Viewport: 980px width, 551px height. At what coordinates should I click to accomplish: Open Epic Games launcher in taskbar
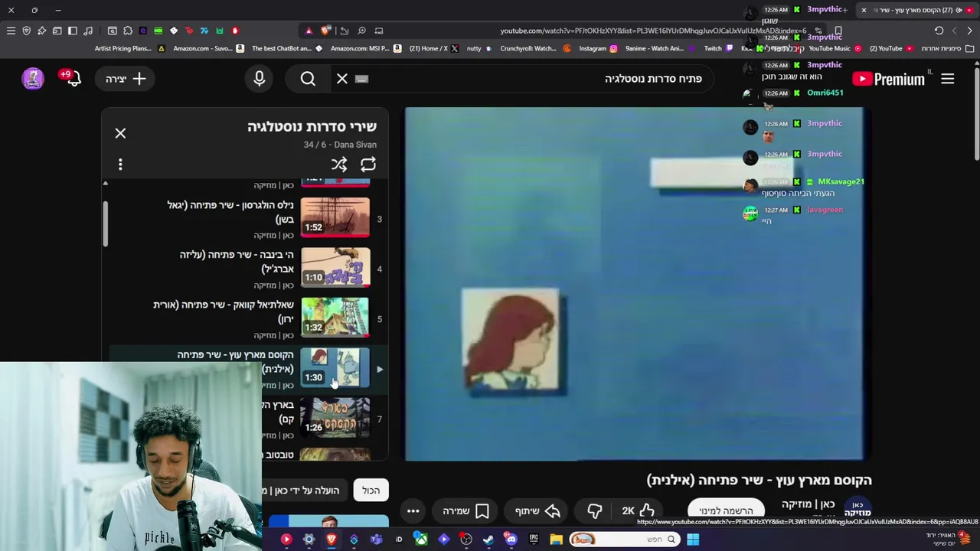534,540
